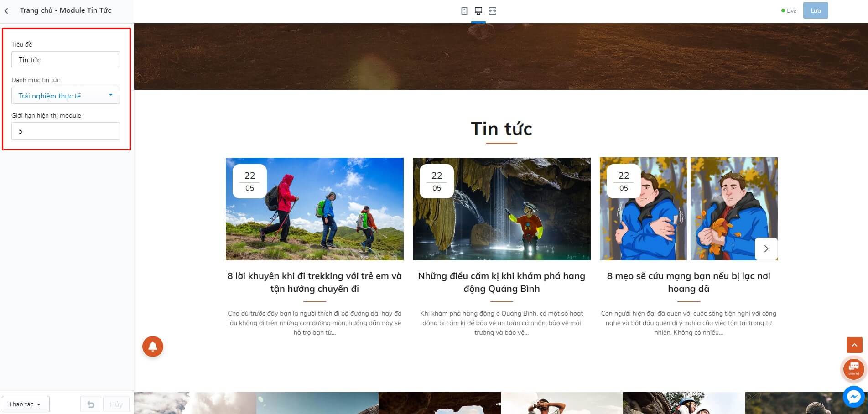Open the orange contact chat bubble
Screen dimensions: 868x414
pyautogui.click(x=853, y=369)
